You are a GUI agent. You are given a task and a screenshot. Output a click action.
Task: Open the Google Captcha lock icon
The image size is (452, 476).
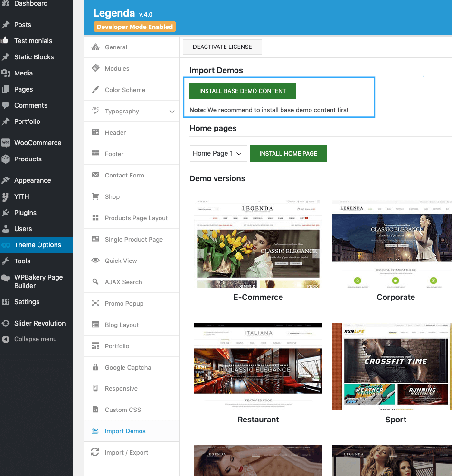(x=95, y=367)
